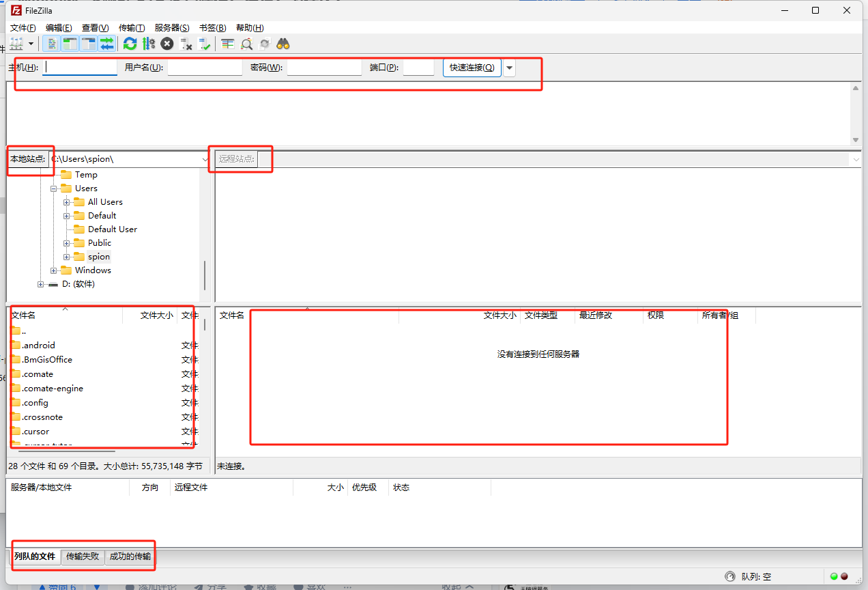Open quick connect history dropdown arrow

pos(510,68)
